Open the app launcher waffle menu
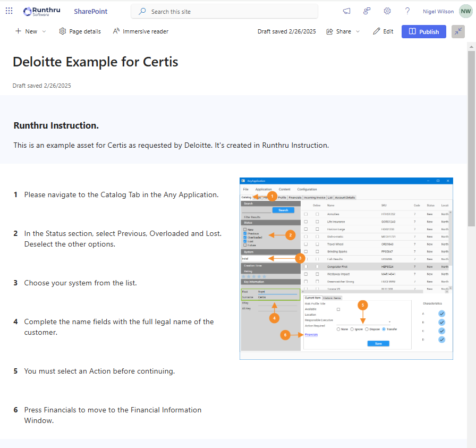 [9, 11]
